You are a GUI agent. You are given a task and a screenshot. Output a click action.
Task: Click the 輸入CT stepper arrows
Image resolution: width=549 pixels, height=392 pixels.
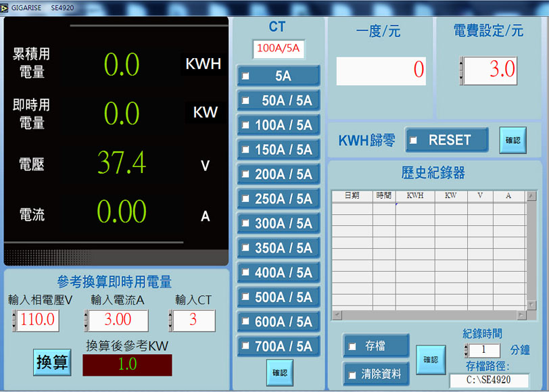coord(170,320)
